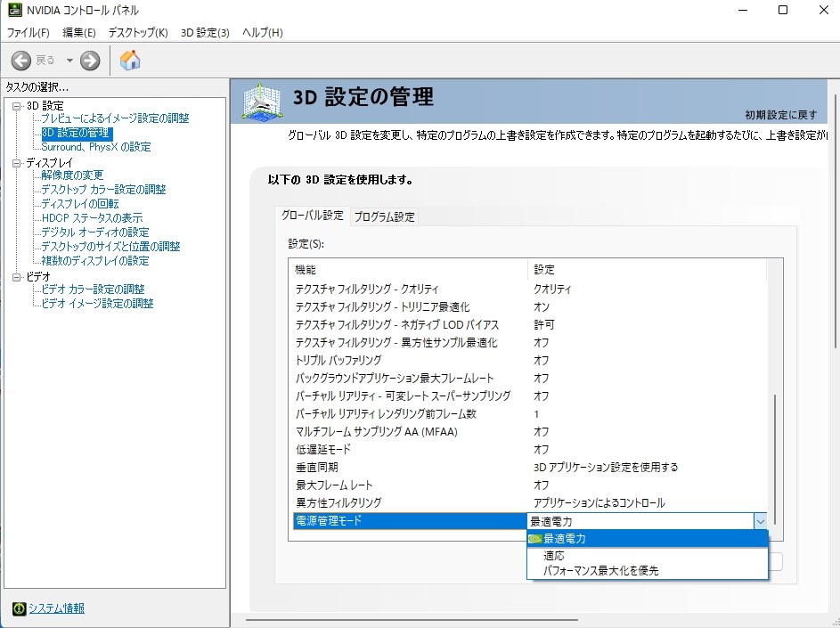Screen dimensions: 840x628
Task: Click the Forward arrow icon in toolbar
Action: [90, 61]
